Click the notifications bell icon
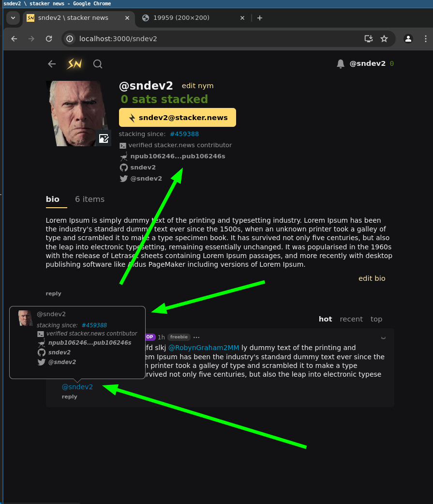Image resolution: width=433 pixels, height=504 pixels. [341, 64]
